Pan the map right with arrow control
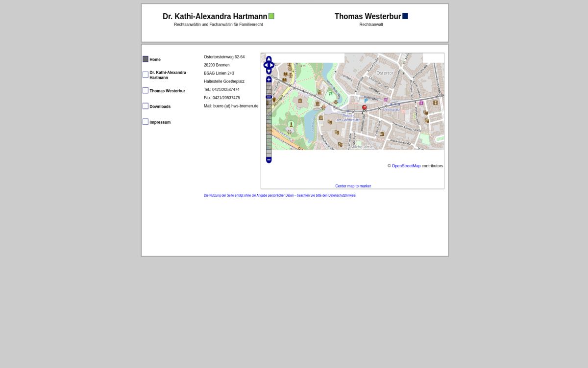The height and width of the screenshot is (368, 588). (272, 65)
